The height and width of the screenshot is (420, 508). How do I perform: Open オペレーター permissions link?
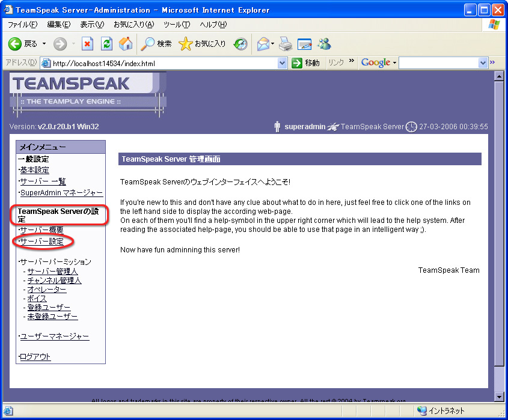(x=47, y=290)
